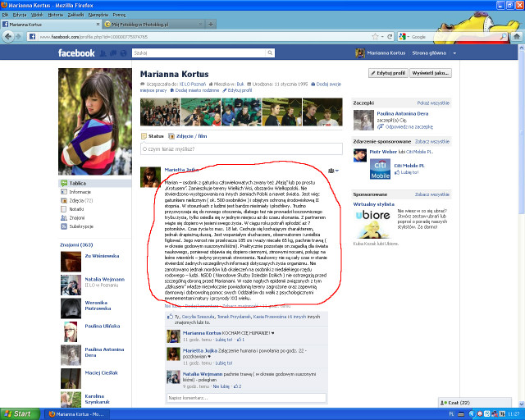
Task: Click the Wirtualny stylista ad title
Action: tap(374, 204)
